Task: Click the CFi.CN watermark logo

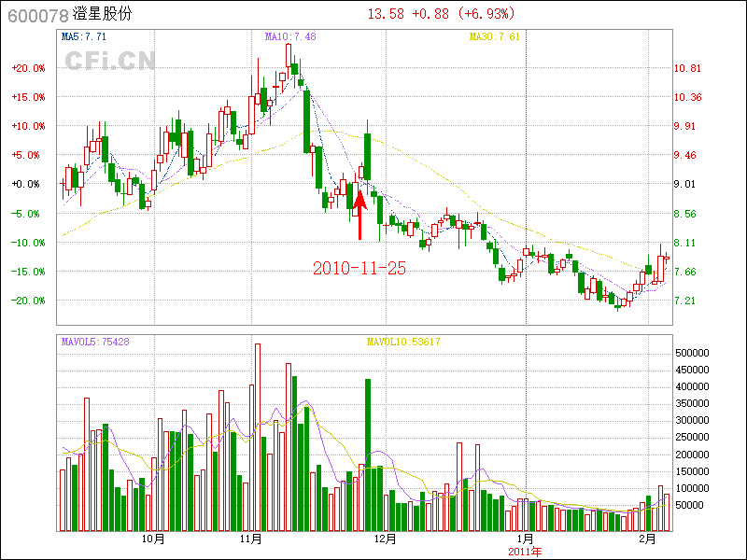Action: pos(110,61)
